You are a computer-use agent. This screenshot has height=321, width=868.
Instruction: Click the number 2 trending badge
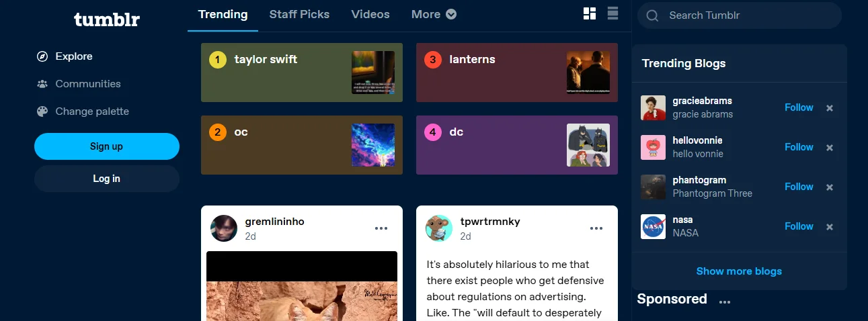click(218, 132)
